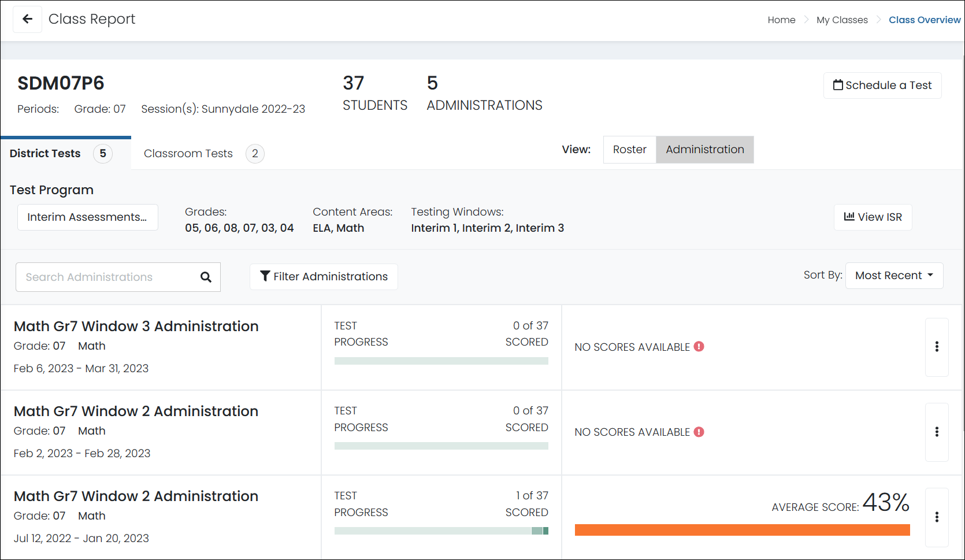This screenshot has width=965, height=560.
Task: Switch to Roster view
Action: click(x=629, y=150)
